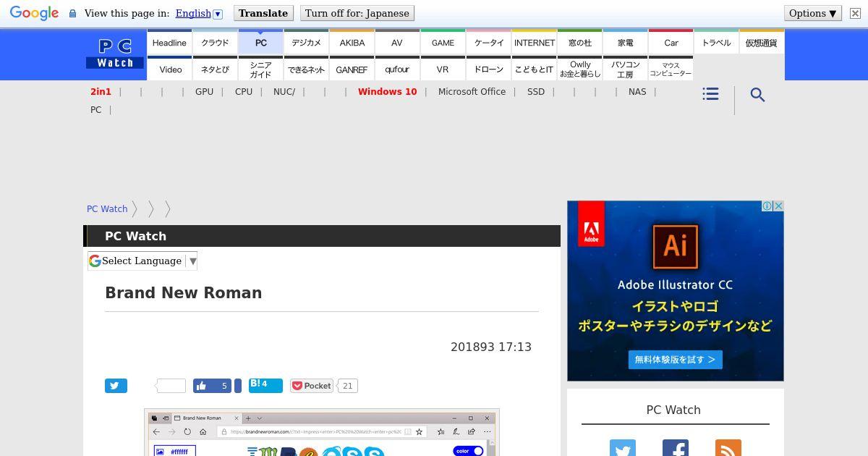Open the AKIBA tab

tap(352, 43)
